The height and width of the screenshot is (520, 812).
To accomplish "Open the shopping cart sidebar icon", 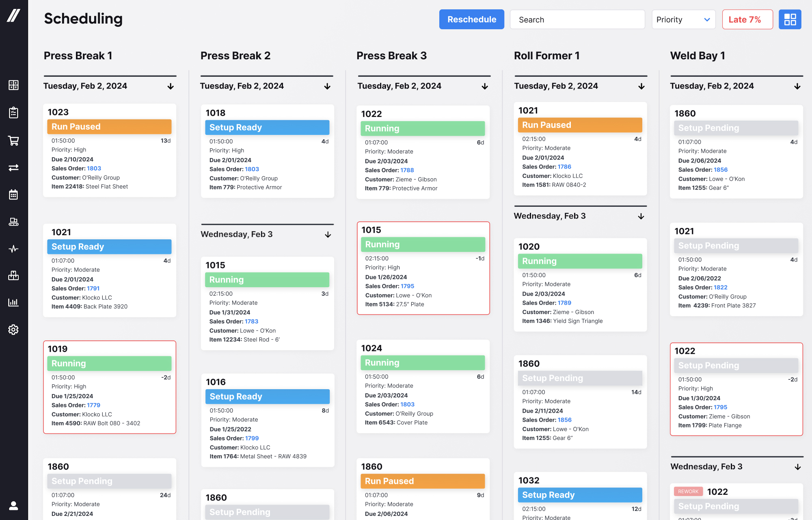I will click(x=13, y=141).
